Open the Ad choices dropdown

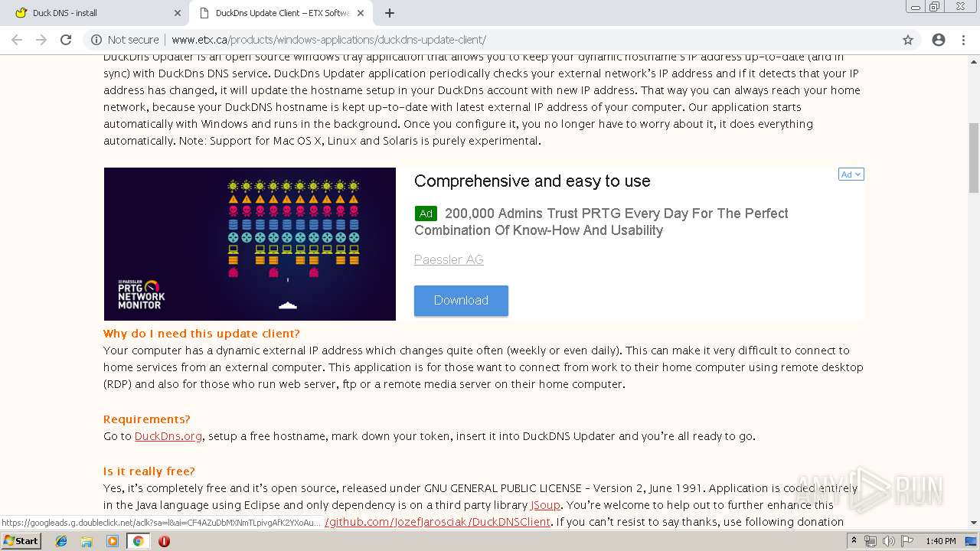coord(851,174)
